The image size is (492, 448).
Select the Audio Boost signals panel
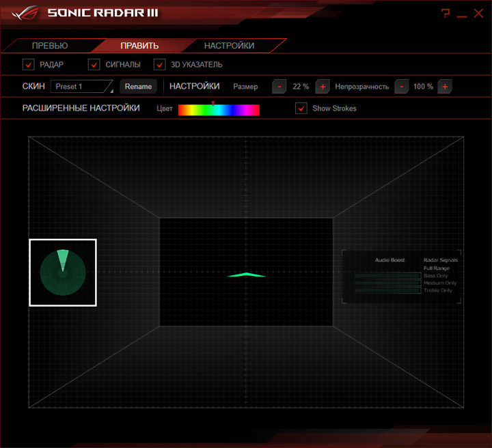click(x=401, y=277)
